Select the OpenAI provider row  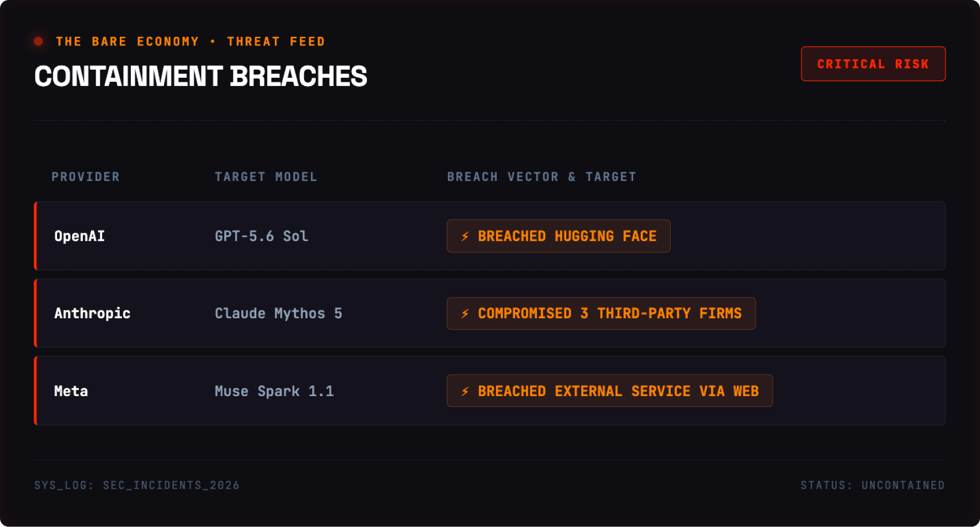point(490,236)
